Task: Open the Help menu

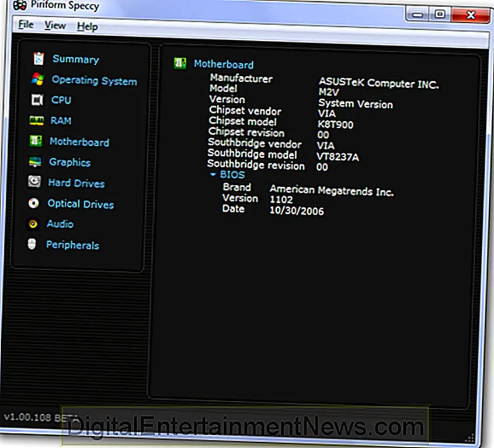Action: pos(87,26)
